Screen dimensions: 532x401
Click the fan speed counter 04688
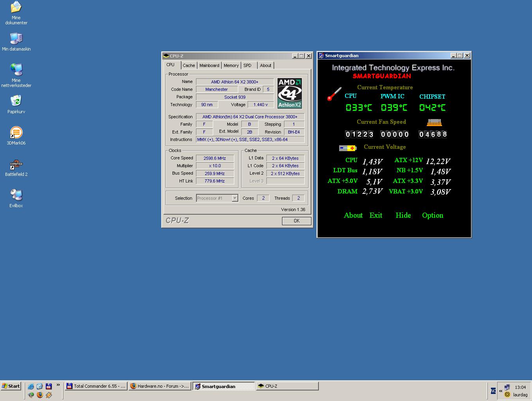(x=433, y=134)
